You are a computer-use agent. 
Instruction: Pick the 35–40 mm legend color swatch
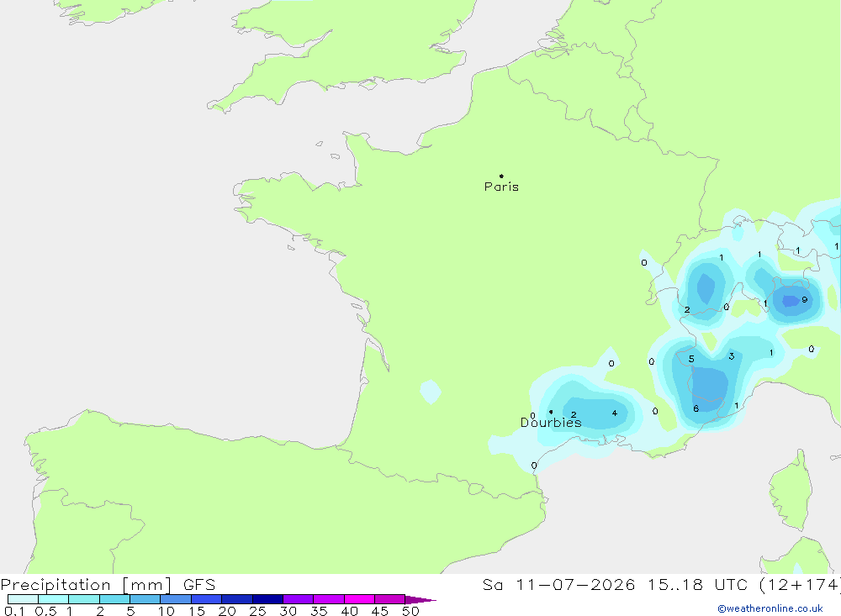pos(328,599)
